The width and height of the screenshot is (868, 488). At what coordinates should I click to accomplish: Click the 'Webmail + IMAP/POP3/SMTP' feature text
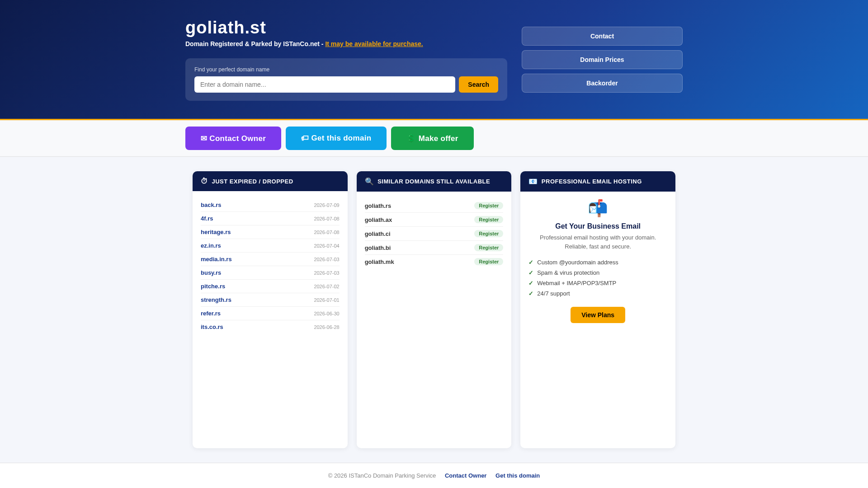coord(577,283)
